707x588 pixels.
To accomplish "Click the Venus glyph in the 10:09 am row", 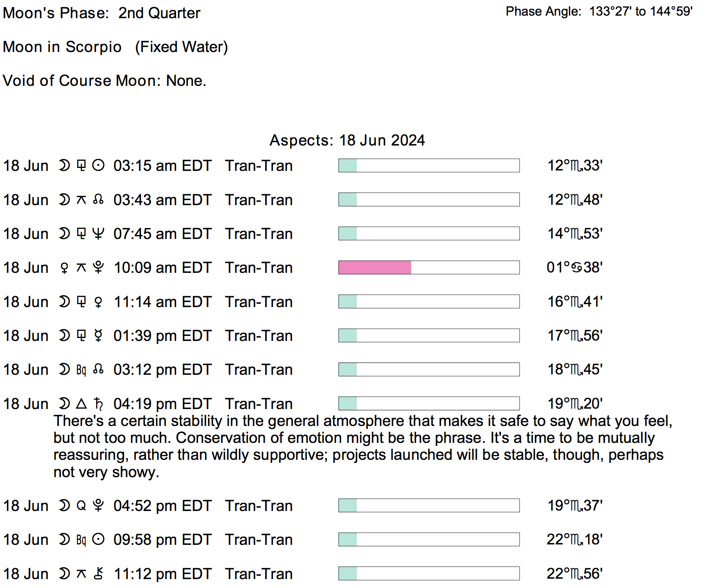I will coord(64,268).
